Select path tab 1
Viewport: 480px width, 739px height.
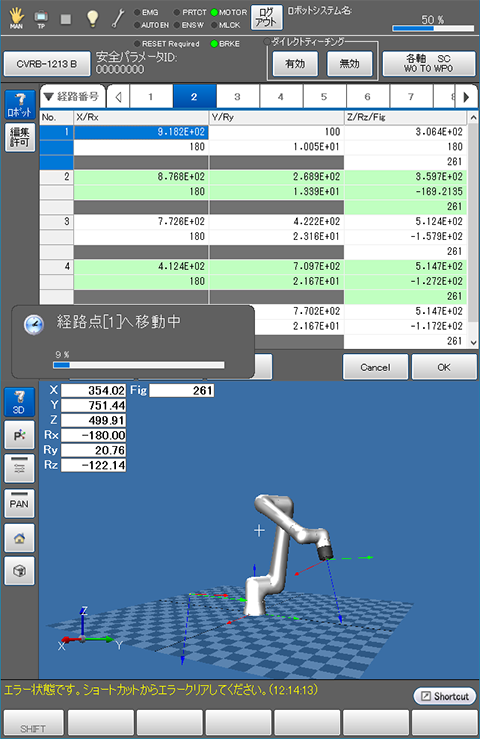(x=151, y=97)
